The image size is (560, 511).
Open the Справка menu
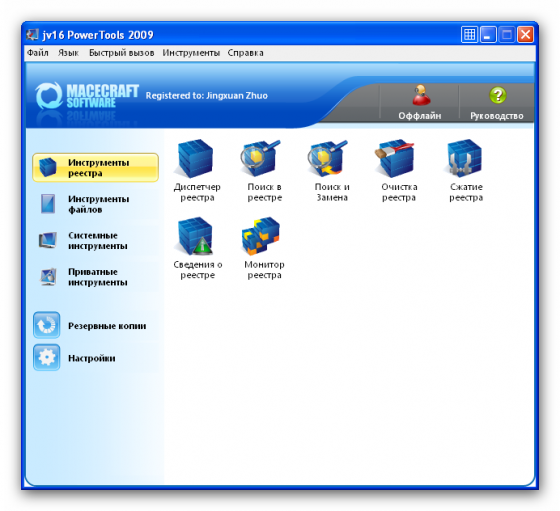(245, 53)
